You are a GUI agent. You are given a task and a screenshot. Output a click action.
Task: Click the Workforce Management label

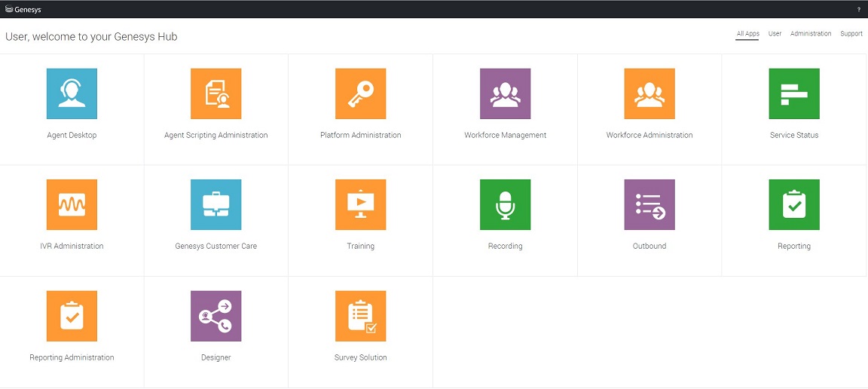tap(505, 135)
